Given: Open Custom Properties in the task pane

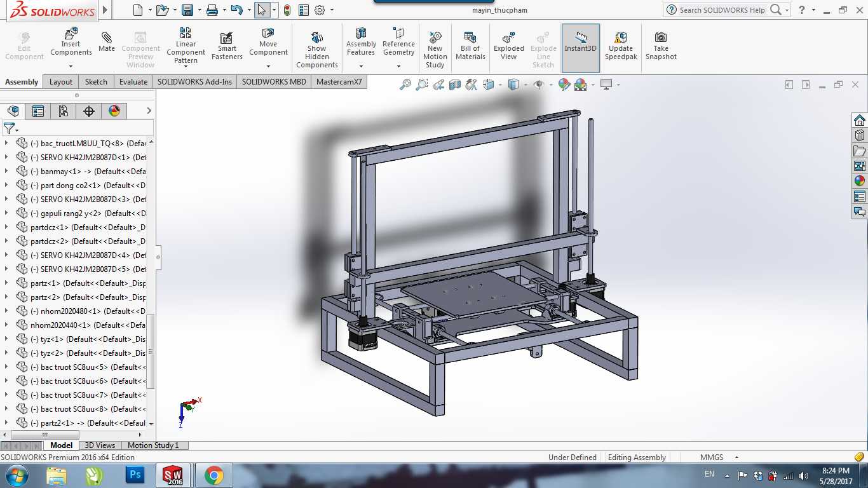Looking at the screenshot, I should click(x=860, y=196).
